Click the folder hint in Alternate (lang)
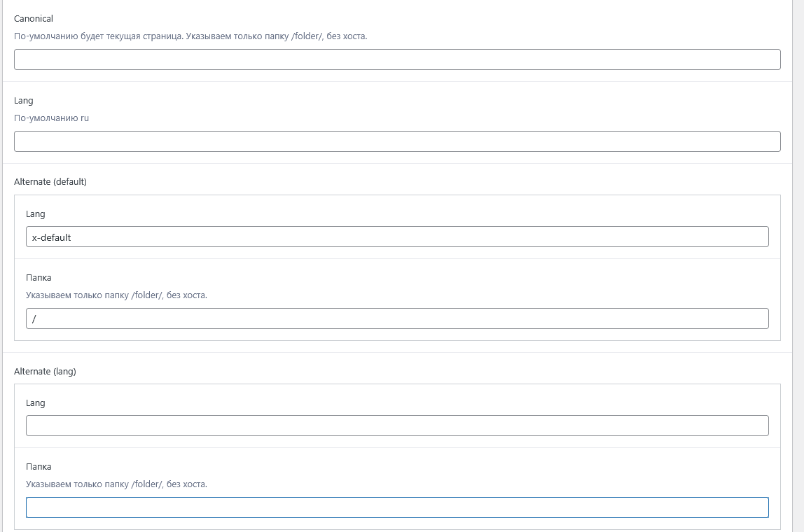Image resolution: width=804 pixels, height=532 pixels. (116, 484)
